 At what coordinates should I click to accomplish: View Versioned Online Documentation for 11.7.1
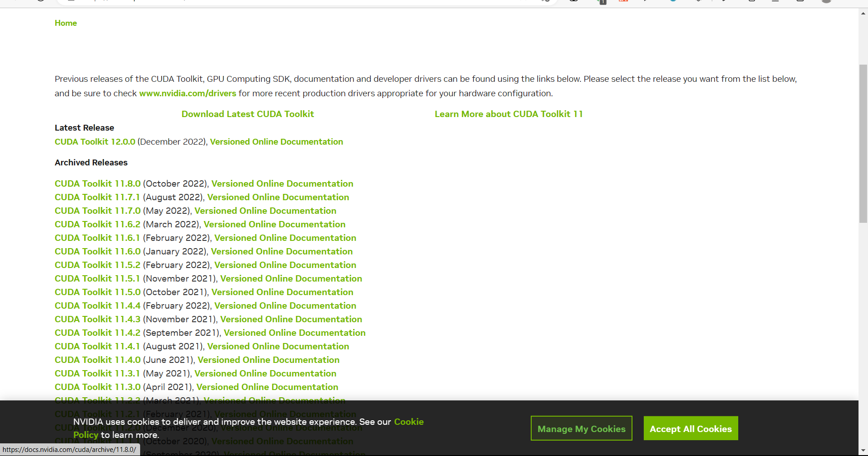278,197
